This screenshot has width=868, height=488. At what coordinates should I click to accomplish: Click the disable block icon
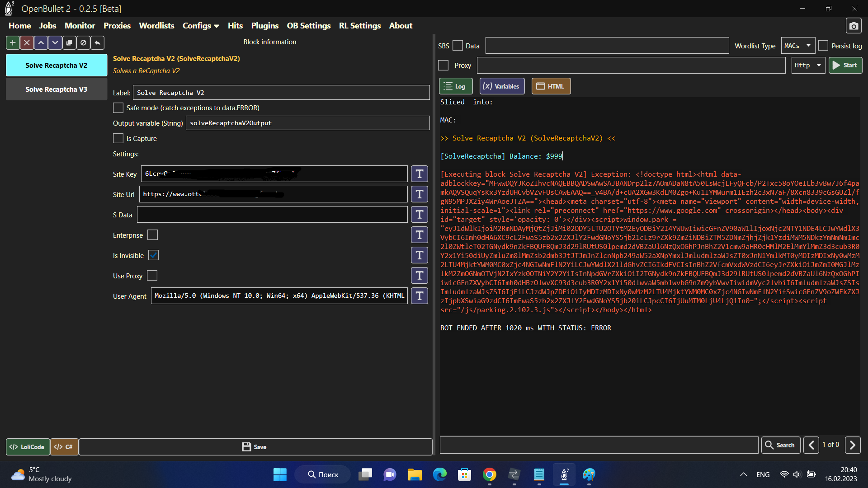[x=83, y=42]
